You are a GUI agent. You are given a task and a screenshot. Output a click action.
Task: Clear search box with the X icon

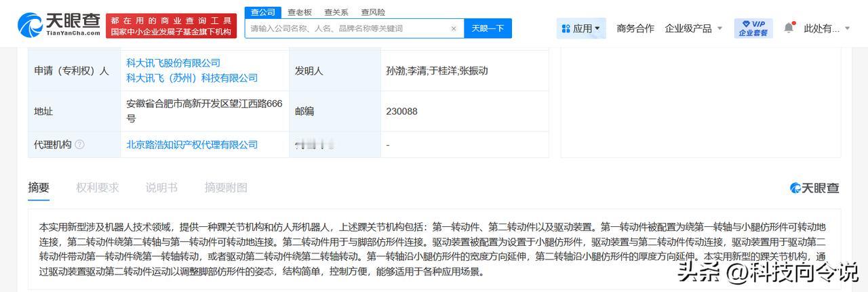pyautogui.click(x=454, y=28)
